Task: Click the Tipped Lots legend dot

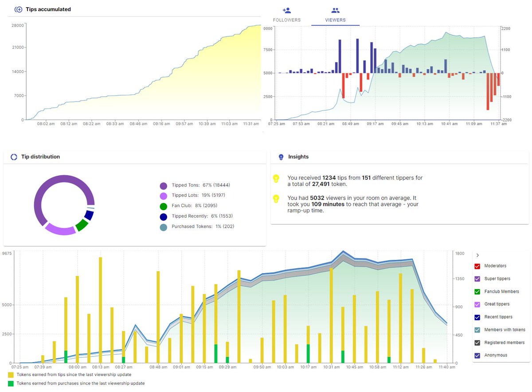Action: tap(164, 196)
